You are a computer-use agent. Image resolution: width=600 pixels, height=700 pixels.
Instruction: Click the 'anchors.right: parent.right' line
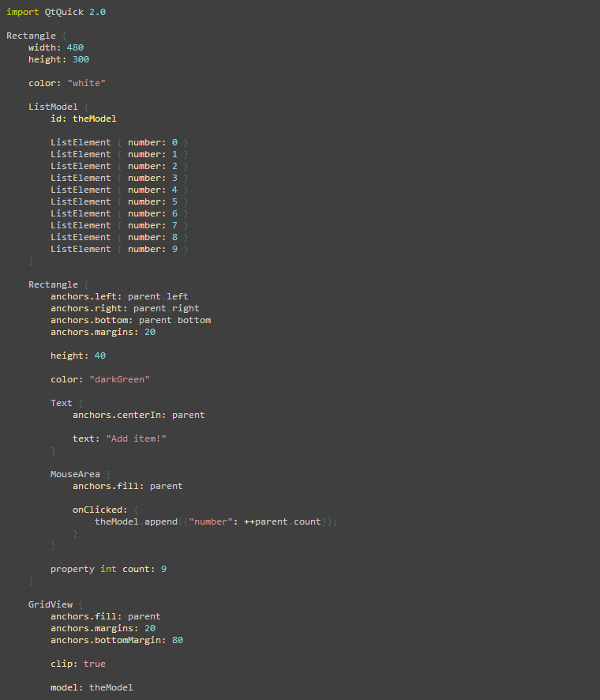(x=125, y=308)
